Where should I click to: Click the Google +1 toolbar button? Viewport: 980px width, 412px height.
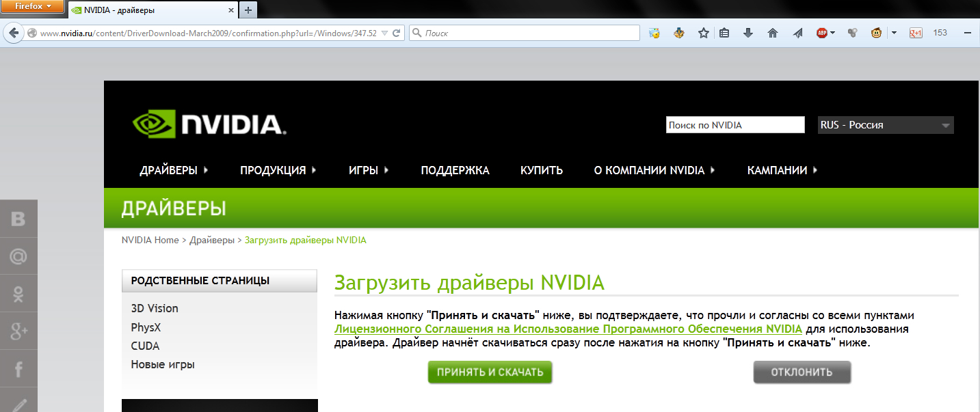click(916, 33)
